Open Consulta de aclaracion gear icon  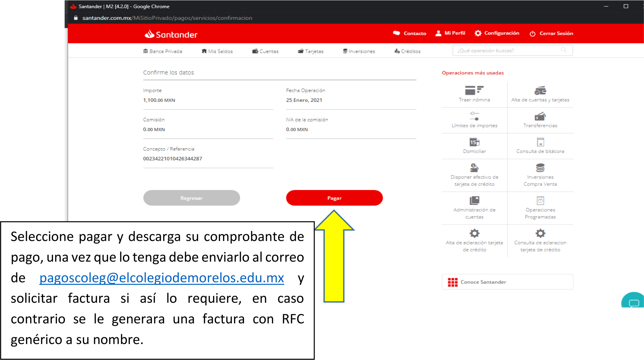[540, 233]
